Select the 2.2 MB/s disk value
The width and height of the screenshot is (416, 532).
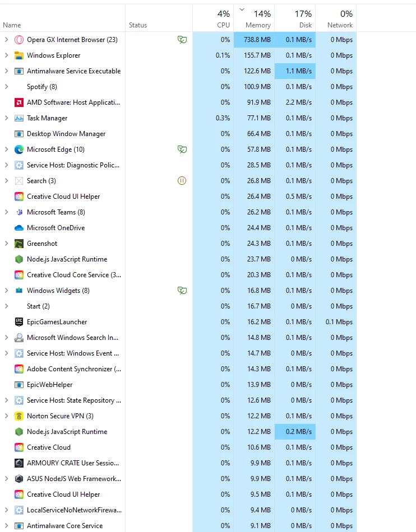[x=295, y=102]
